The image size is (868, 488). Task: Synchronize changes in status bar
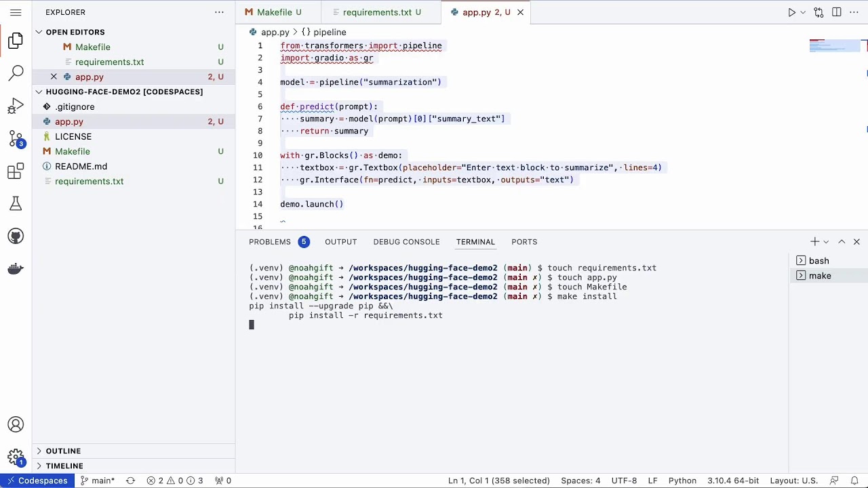(x=130, y=481)
